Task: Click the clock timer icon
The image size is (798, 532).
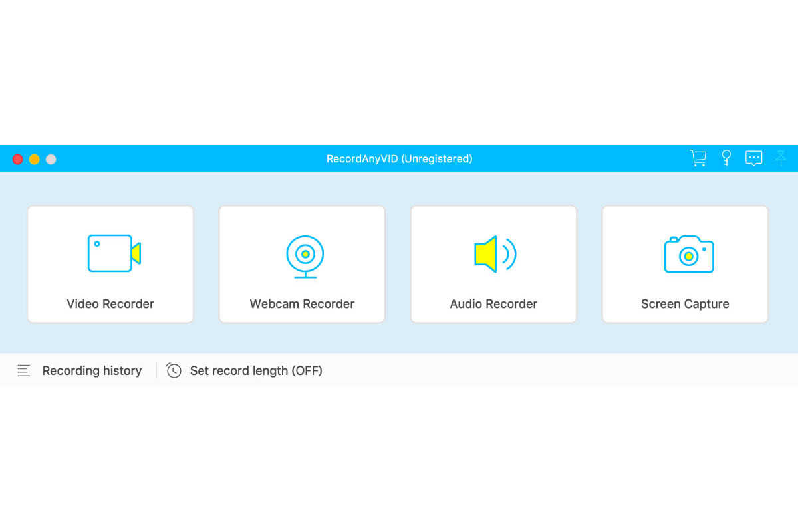Action: [x=174, y=370]
